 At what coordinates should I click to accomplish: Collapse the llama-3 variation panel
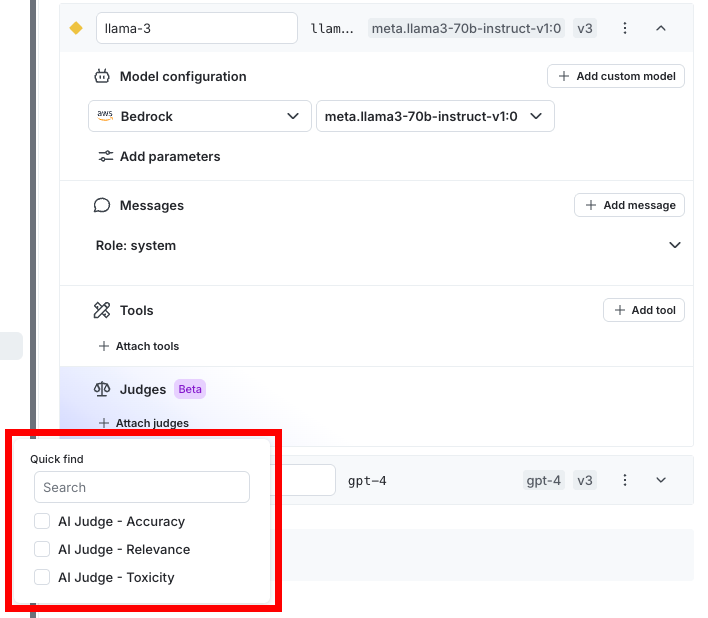click(x=661, y=28)
